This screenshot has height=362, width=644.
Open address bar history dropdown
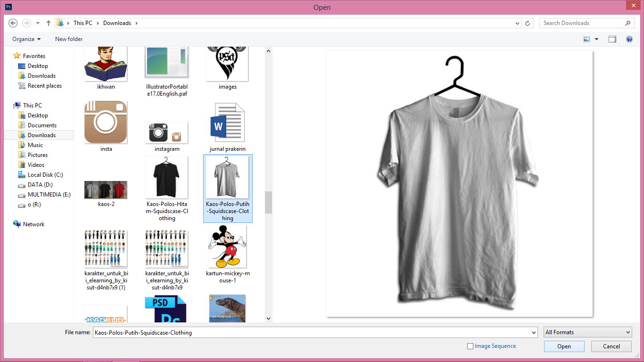517,23
